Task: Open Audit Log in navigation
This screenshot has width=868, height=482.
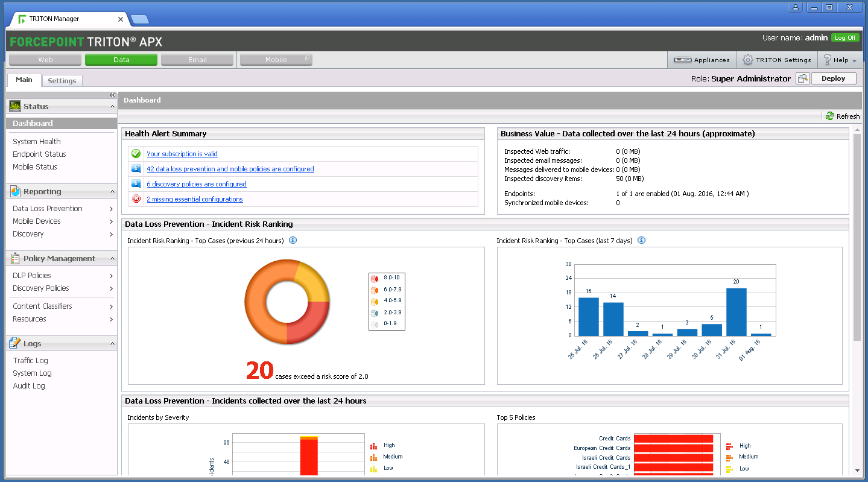Action: (x=29, y=386)
